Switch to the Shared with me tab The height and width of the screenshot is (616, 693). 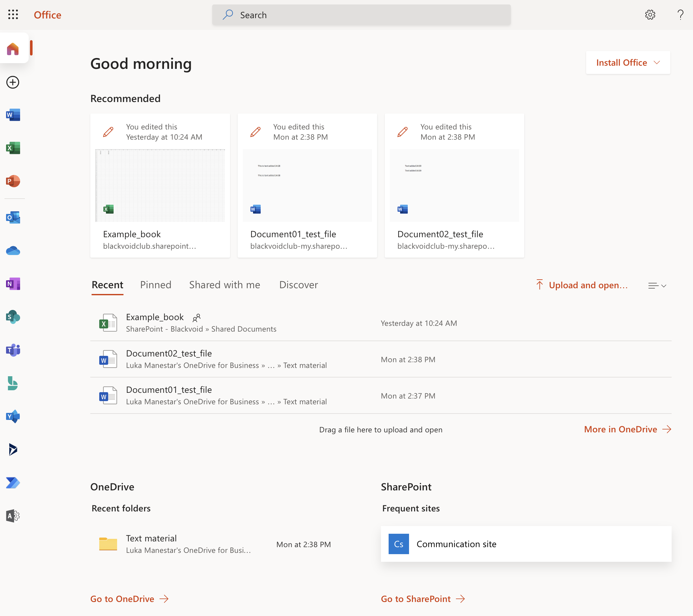coord(224,285)
